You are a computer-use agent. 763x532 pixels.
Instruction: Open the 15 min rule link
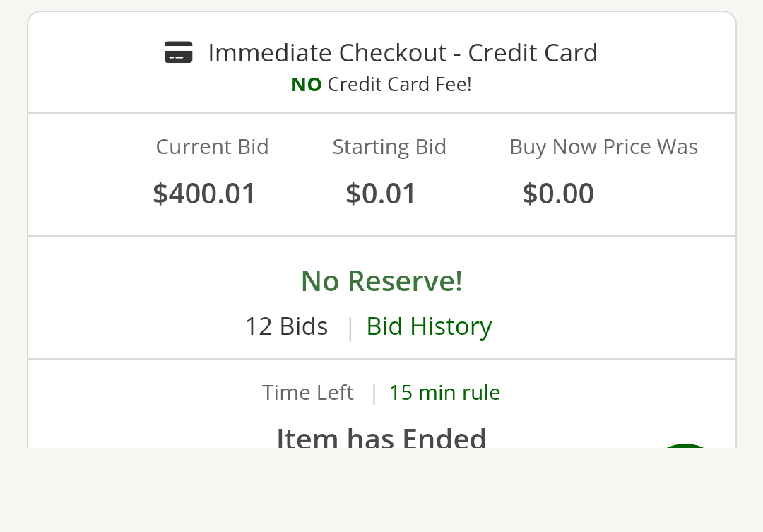[x=445, y=392]
